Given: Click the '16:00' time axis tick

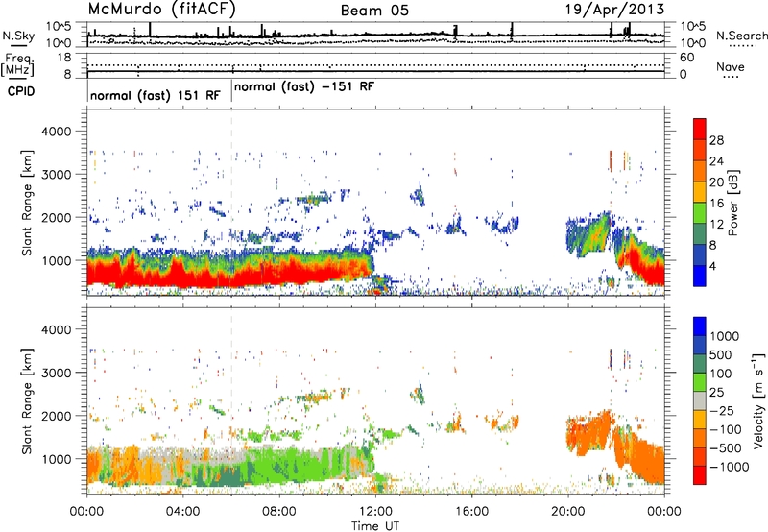Looking at the screenshot, I should click(x=471, y=512).
